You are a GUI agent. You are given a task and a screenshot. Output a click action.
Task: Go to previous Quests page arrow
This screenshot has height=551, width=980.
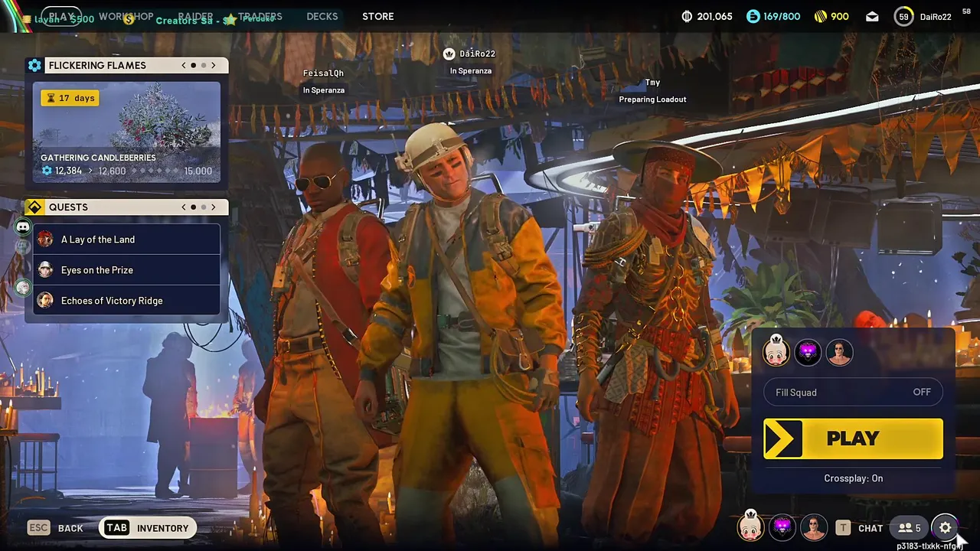tap(184, 207)
